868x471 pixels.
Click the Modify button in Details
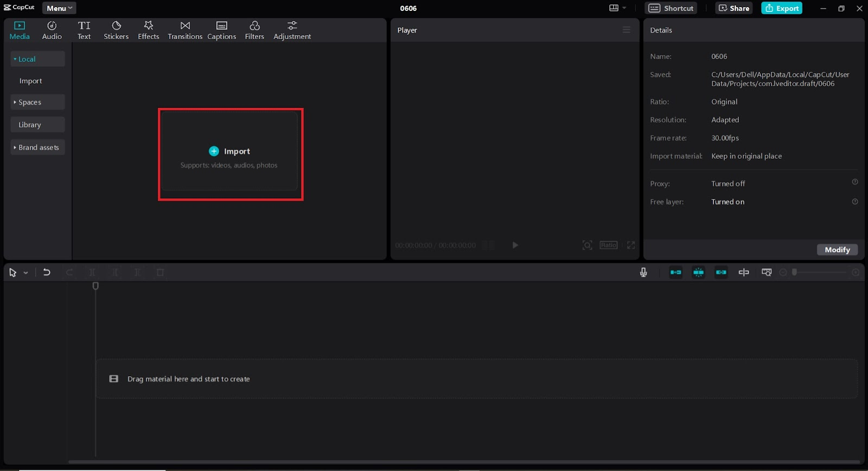837,250
